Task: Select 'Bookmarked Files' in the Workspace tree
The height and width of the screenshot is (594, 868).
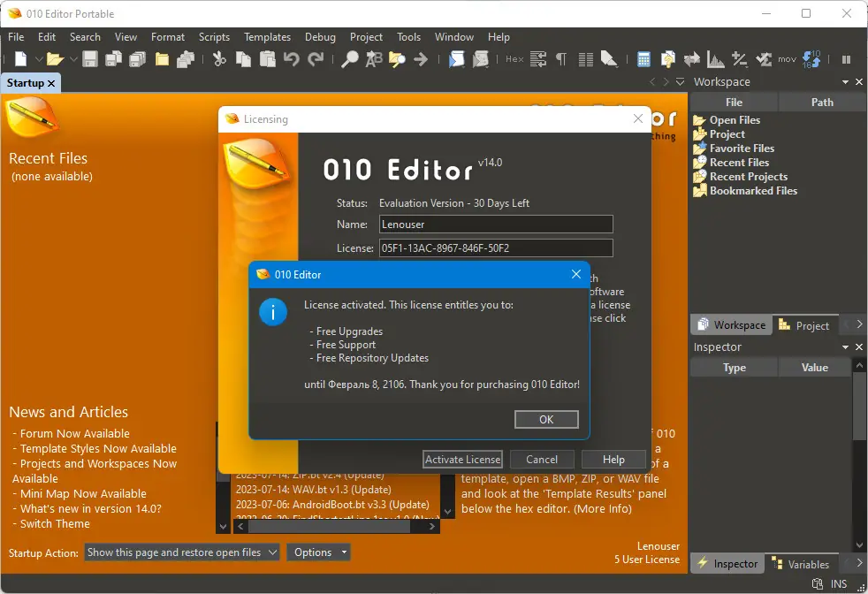Action: click(x=753, y=191)
